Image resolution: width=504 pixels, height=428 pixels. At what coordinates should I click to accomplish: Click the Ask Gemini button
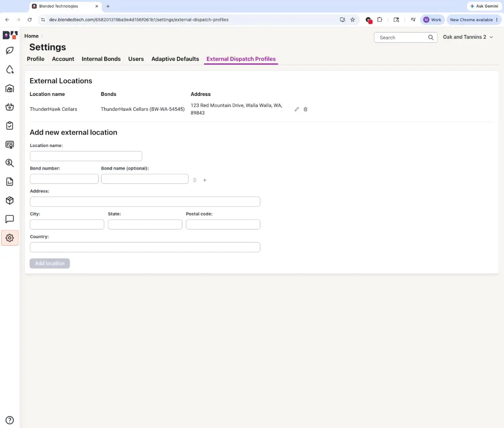pyautogui.click(x=484, y=6)
